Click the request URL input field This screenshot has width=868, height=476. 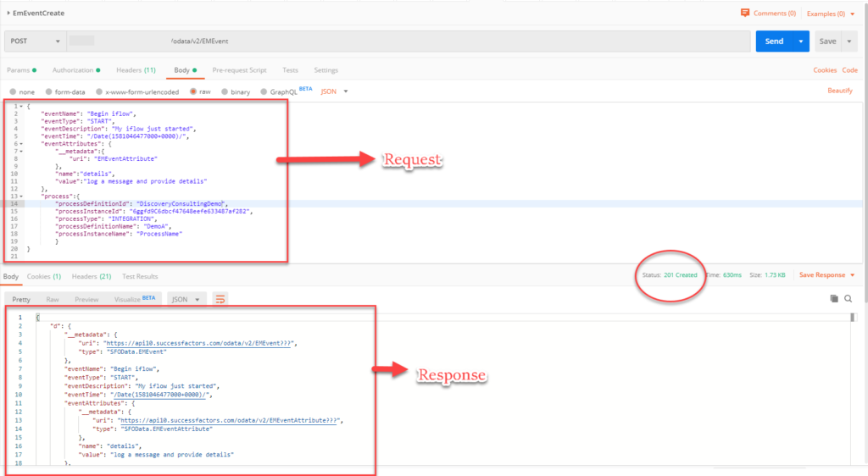[x=409, y=42]
